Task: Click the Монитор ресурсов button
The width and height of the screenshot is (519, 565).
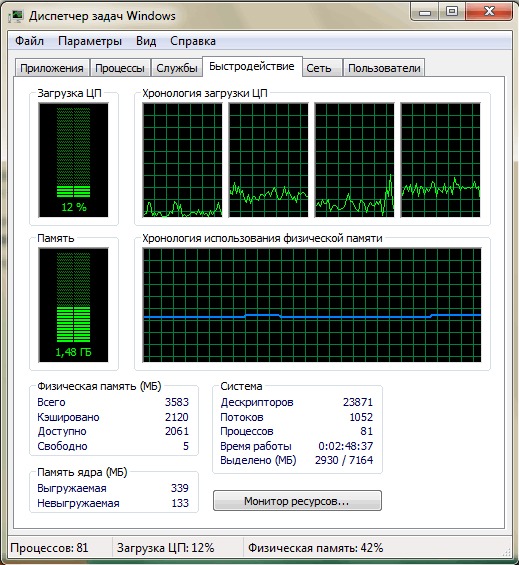Action: tap(297, 501)
